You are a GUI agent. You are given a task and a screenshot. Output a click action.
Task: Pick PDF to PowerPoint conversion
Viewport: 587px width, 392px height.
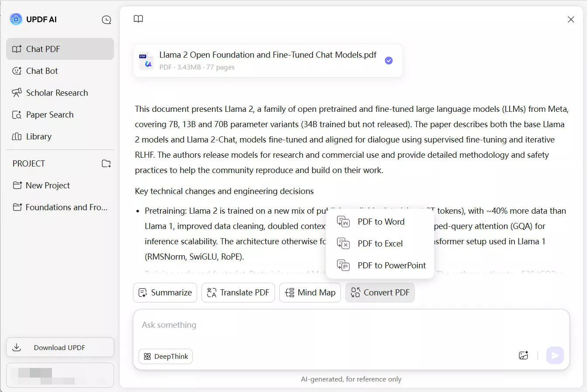coord(391,265)
